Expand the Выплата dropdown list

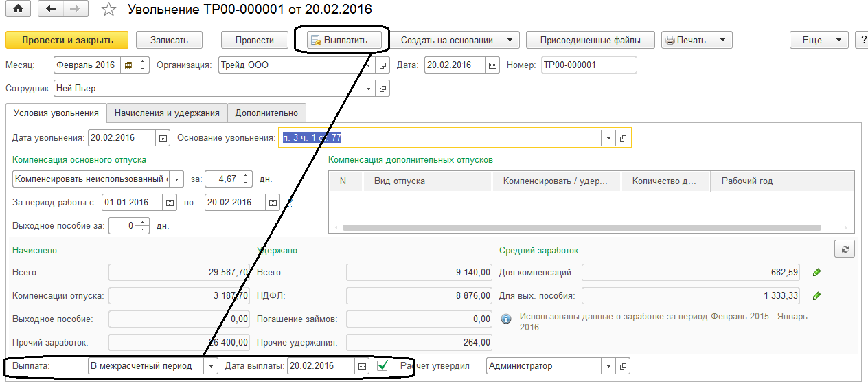click(x=212, y=366)
